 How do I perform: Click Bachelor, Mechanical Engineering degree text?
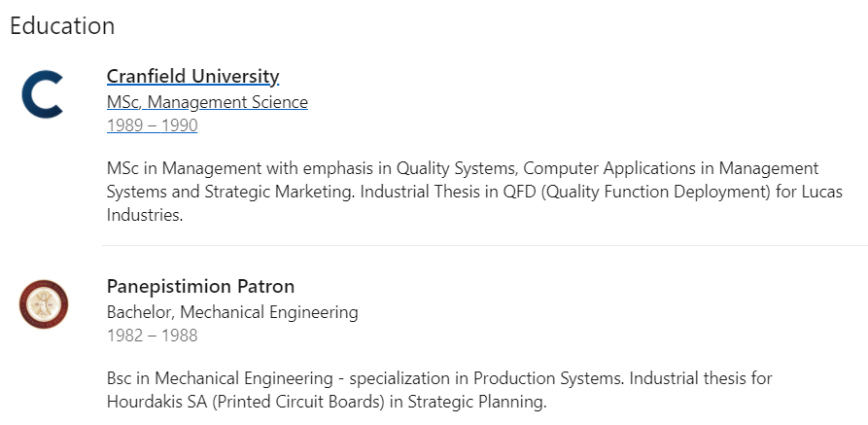(x=232, y=312)
